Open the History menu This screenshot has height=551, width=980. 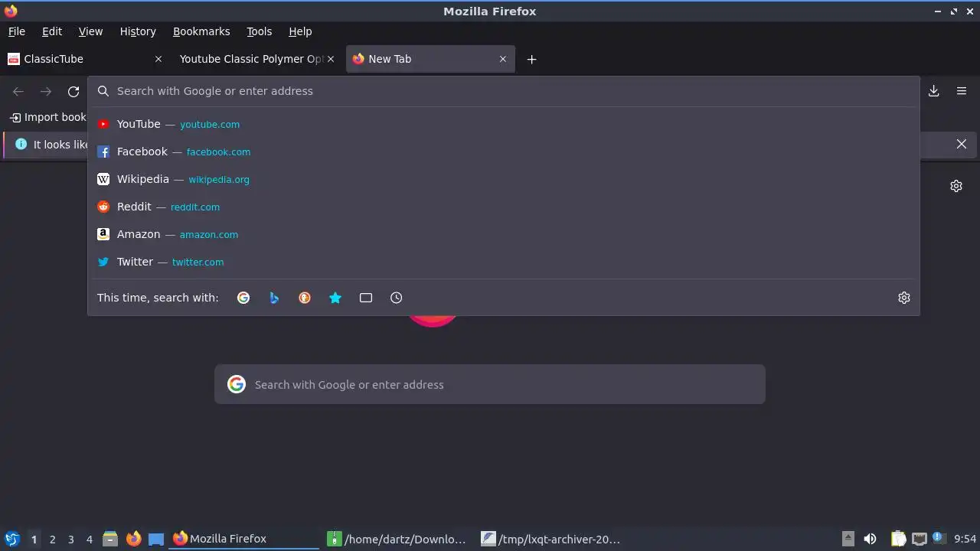(x=138, y=31)
